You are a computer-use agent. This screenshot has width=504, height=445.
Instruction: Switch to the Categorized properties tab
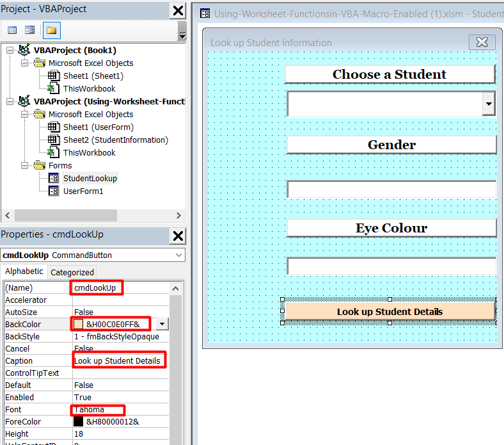click(x=72, y=272)
